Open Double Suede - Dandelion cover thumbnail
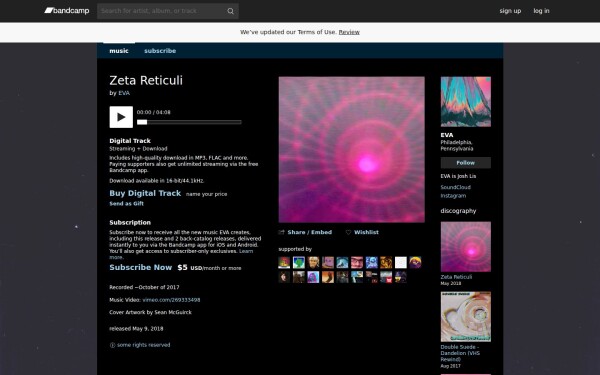 coord(466,317)
